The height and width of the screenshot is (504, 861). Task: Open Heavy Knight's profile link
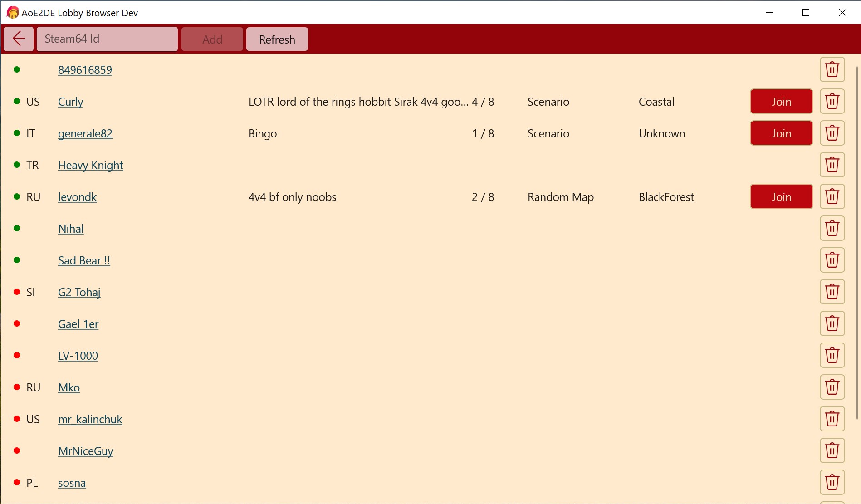91,165
